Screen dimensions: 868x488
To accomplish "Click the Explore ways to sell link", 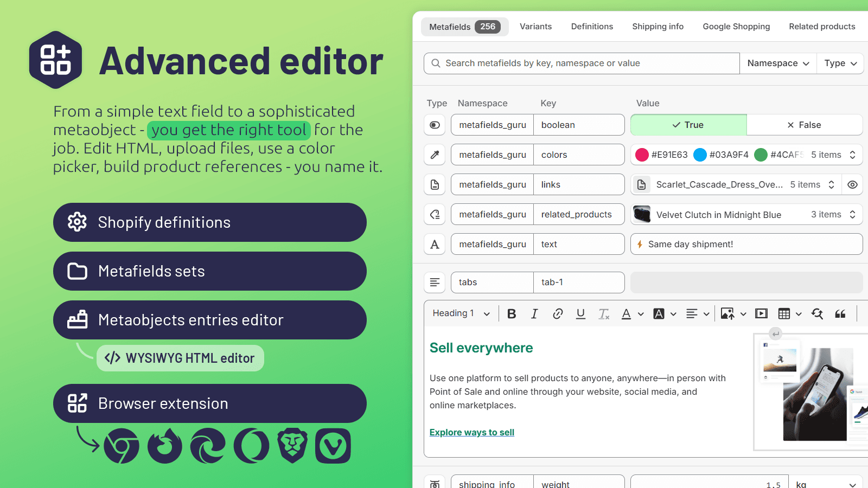I will point(471,432).
